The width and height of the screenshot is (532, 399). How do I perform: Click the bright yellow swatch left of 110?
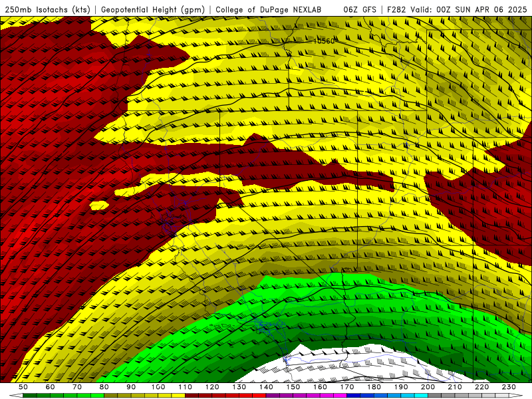pos(178,396)
